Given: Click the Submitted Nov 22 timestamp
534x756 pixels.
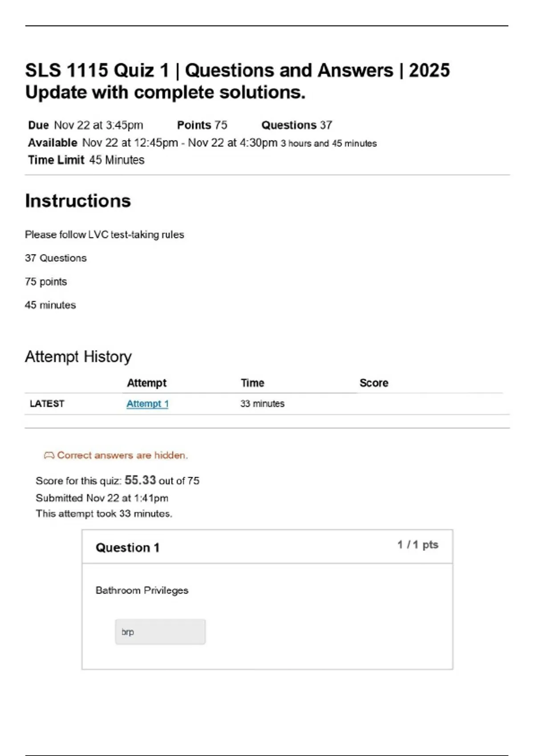Looking at the screenshot, I should [x=102, y=498].
